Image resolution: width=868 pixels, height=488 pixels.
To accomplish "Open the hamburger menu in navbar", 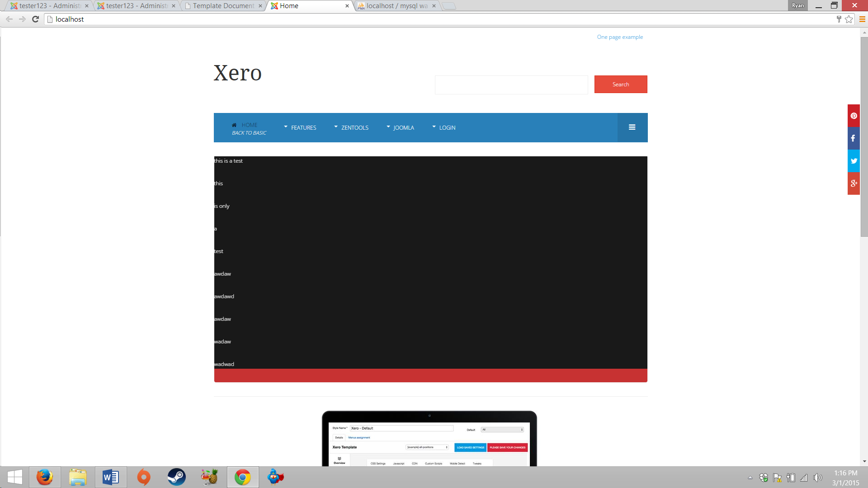I will click(x=632, y=127).
